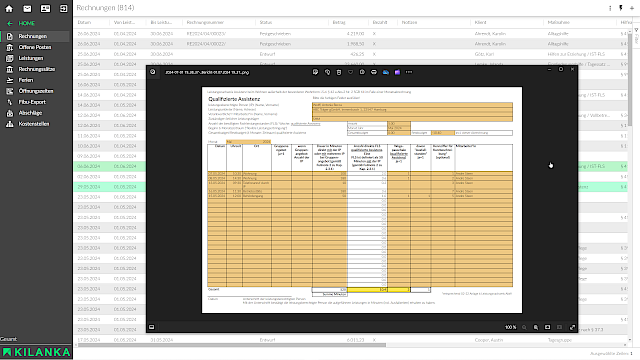Open the contact card icon

(x=45, y=8)
